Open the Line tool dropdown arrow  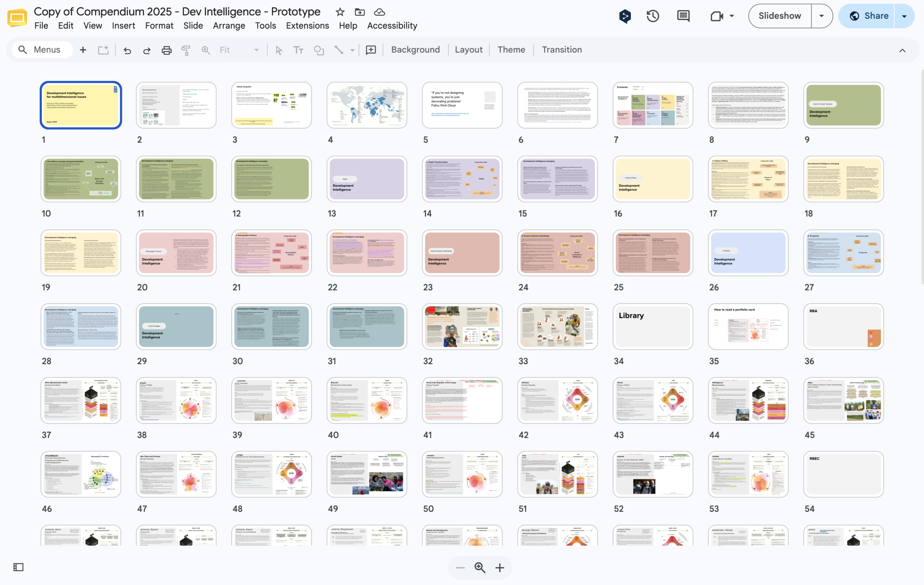click(352, 50)
